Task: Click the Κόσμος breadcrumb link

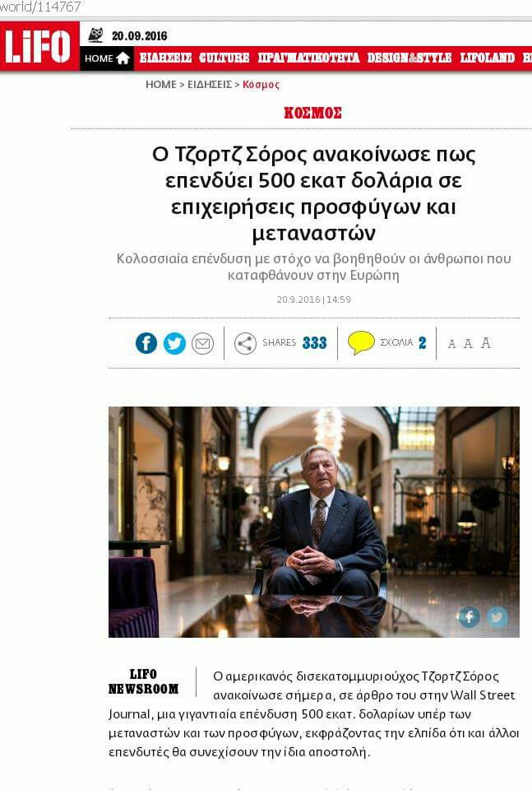Action: click(261, 85)
